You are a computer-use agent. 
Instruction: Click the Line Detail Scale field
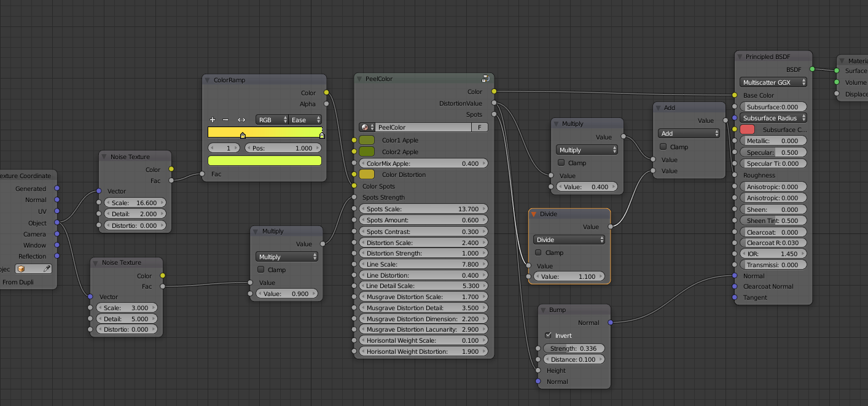coord(424,286)
